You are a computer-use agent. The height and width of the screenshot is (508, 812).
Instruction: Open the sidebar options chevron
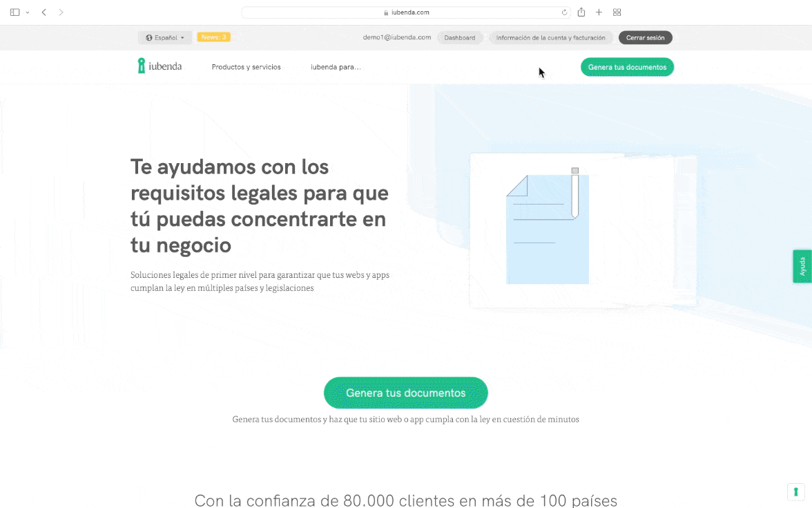pos(28,12)
